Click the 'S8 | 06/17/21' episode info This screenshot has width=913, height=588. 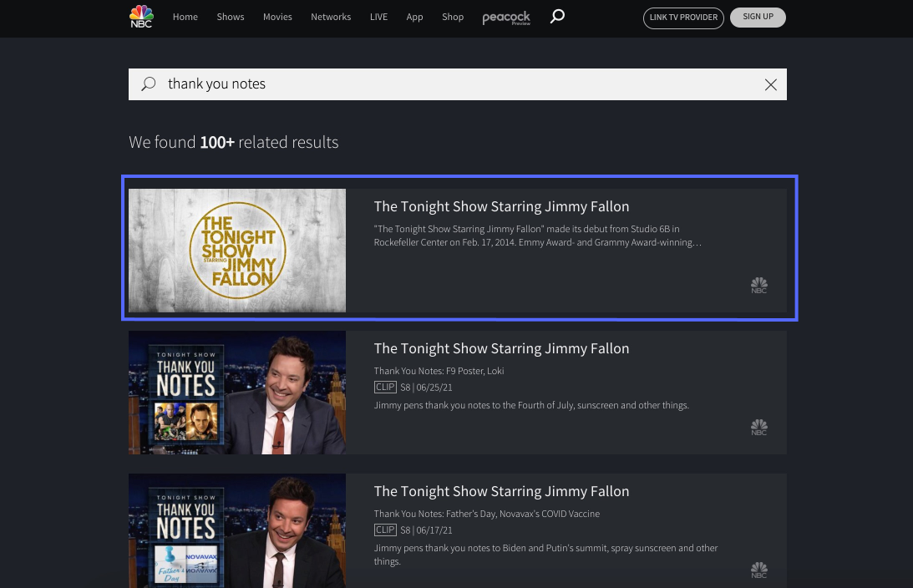click(426, 530)
